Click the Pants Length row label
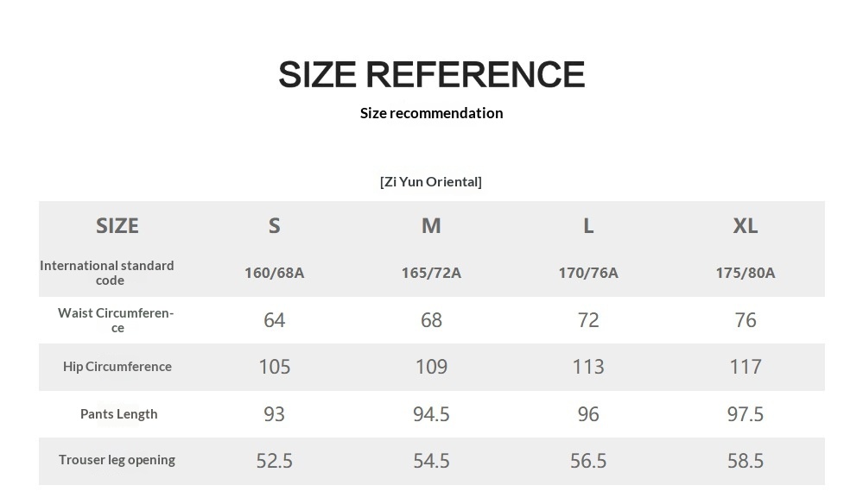 click(x=119, y=413)
